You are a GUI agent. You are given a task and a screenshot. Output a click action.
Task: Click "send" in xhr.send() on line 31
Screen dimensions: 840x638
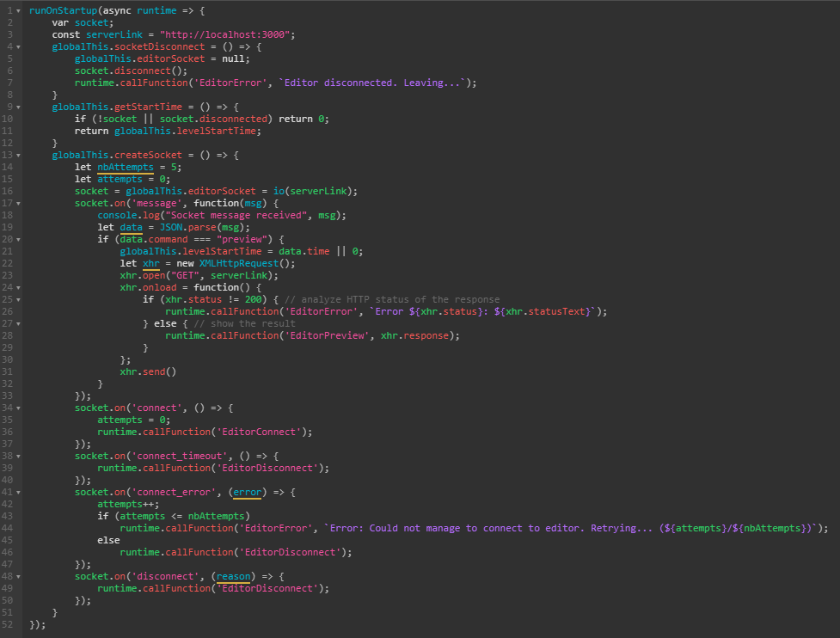pos(154,371)
